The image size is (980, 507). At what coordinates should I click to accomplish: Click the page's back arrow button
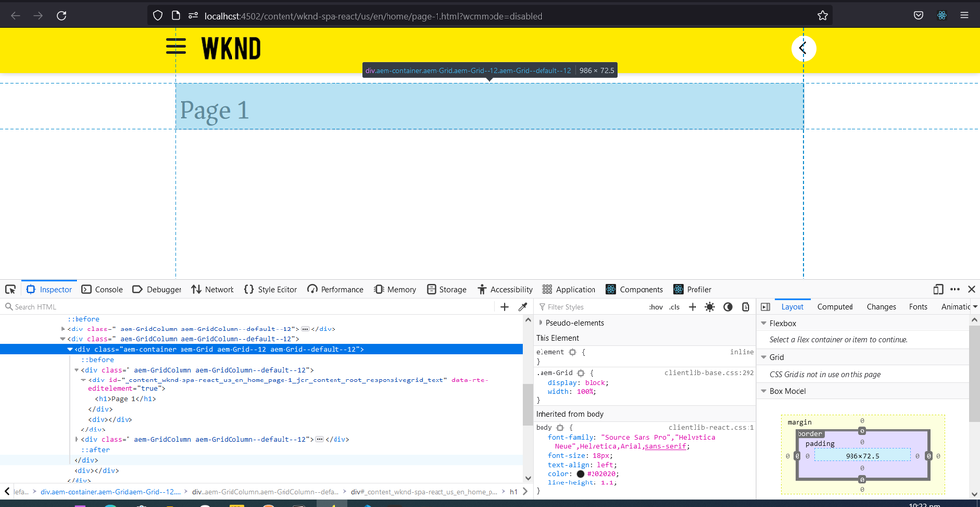[x=803, y=48]
